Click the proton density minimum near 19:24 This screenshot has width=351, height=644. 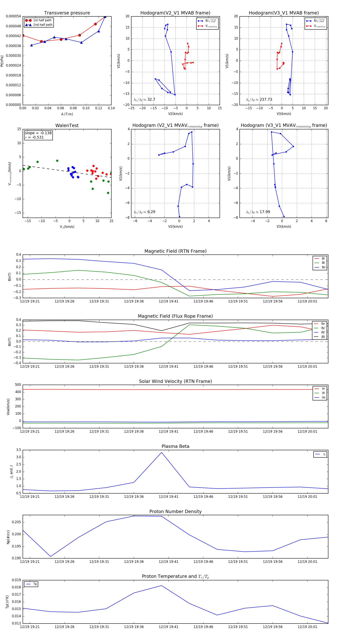click(x=51, y=557)
